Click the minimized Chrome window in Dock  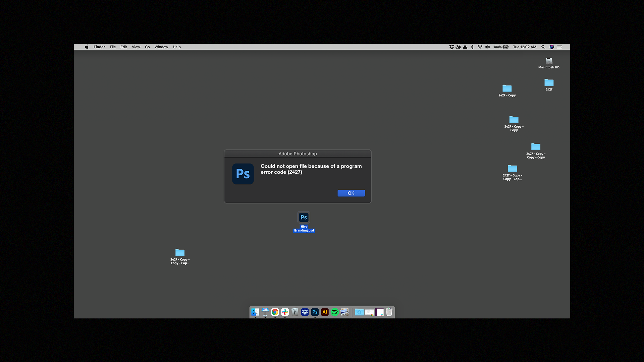369,312
